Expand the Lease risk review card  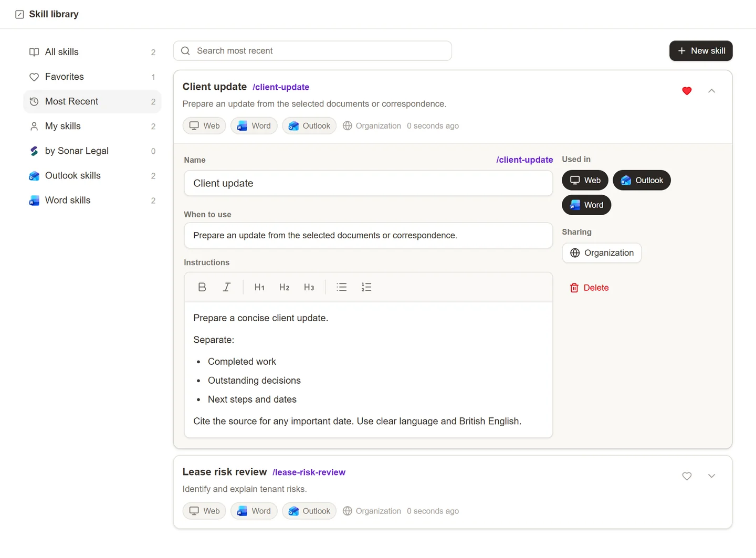click(711, 476)
